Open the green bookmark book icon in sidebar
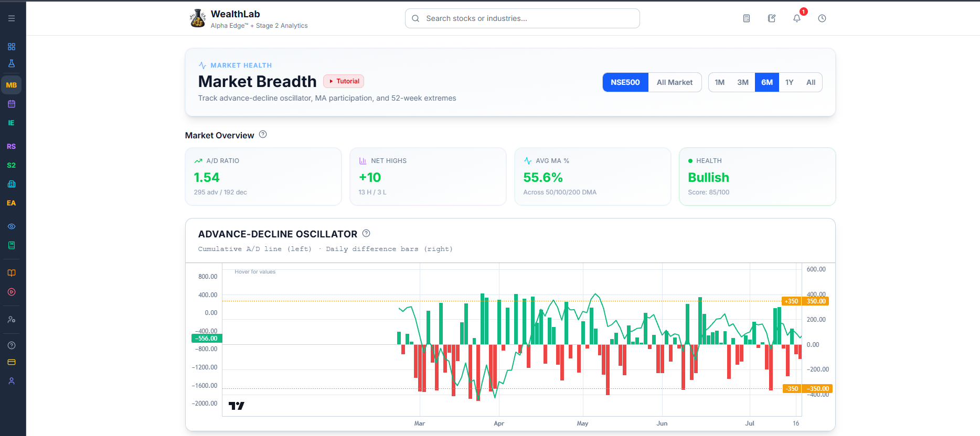The width and height of the screenshot is (980, 436). [x=12, y=245]
